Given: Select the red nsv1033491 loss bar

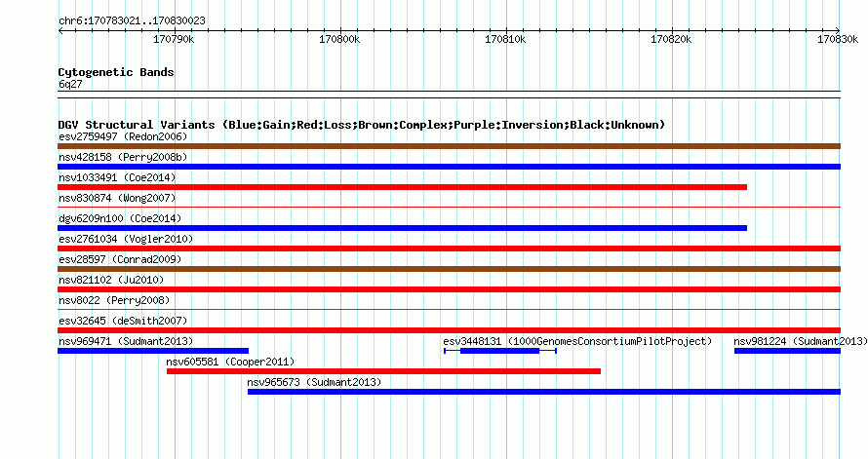Looking at the screenshot, I should click(403, 187).
